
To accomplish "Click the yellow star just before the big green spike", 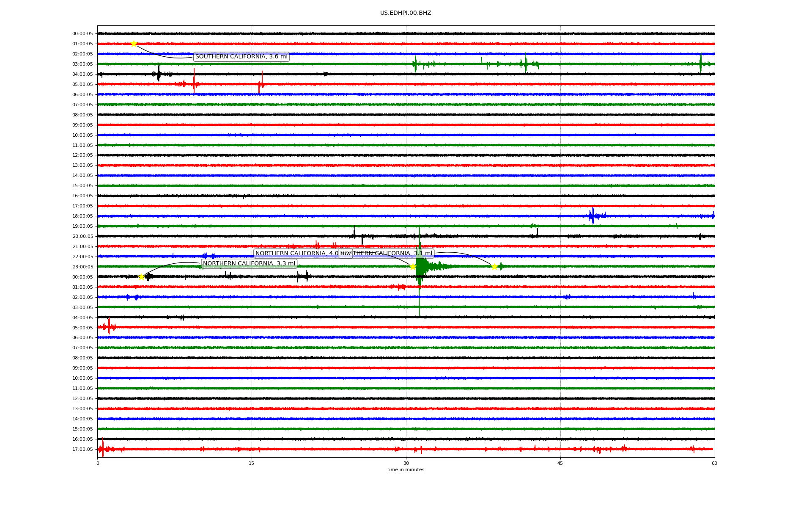I will point(413,267).
